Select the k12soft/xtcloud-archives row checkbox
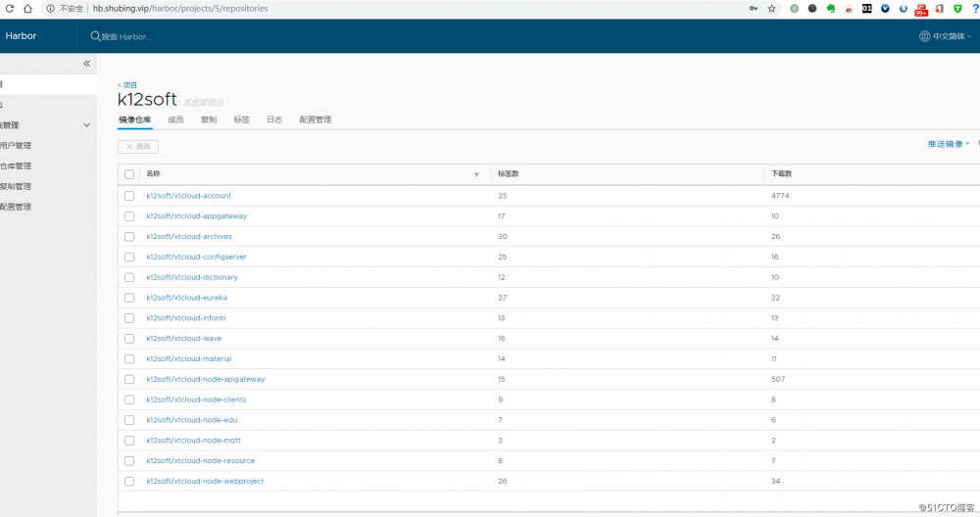Screen dimensions: 980x517 pos(129,237)
